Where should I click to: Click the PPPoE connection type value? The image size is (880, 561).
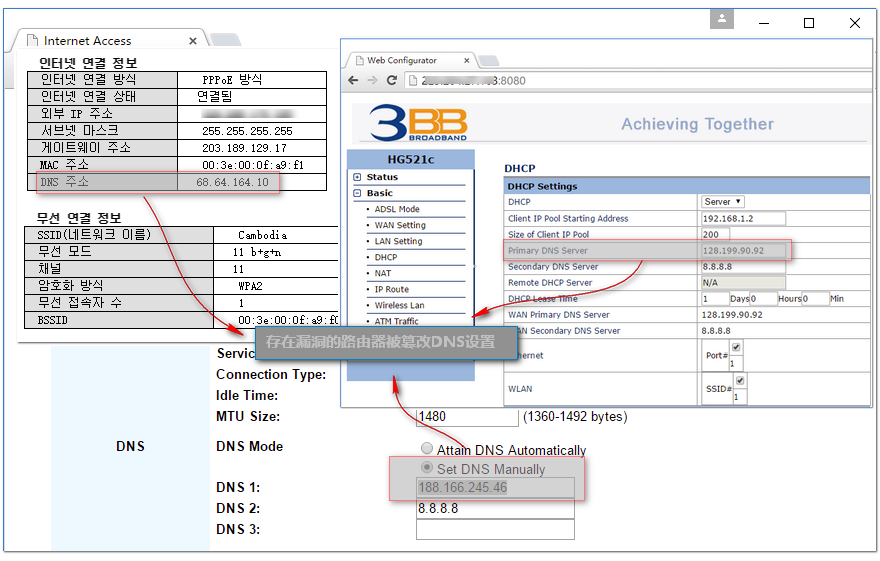232,79
